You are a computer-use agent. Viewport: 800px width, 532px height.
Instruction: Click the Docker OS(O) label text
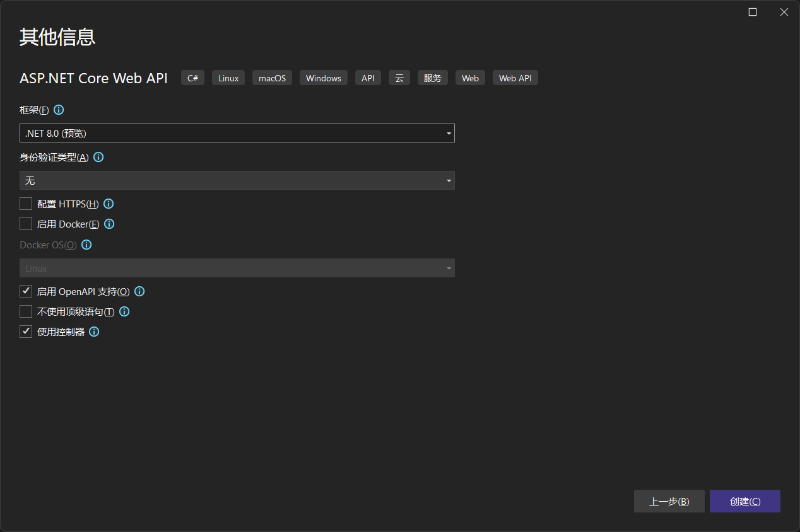[x=48, y=245]
